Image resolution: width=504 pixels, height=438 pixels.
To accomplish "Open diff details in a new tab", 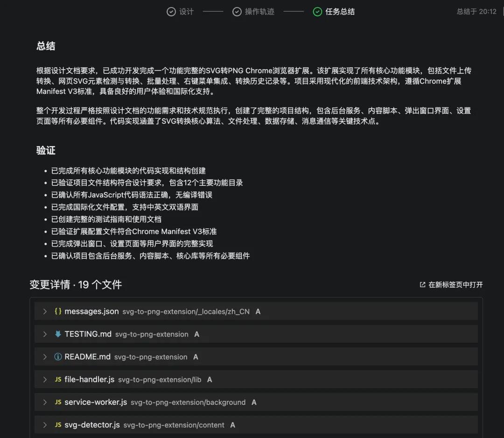I will [449, 285].
